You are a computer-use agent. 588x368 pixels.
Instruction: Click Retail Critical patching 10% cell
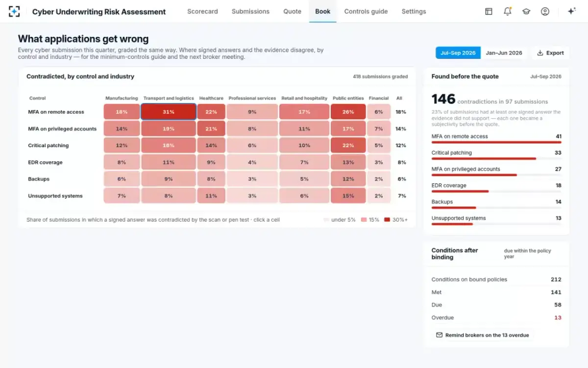[304, 145]
